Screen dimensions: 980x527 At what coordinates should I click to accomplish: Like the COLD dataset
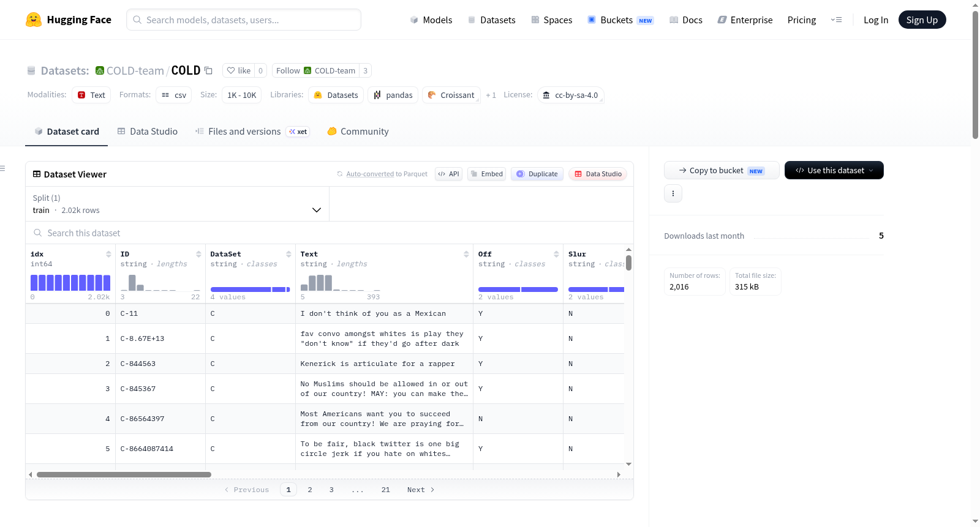pyautogui.click(x=239, y=70)
